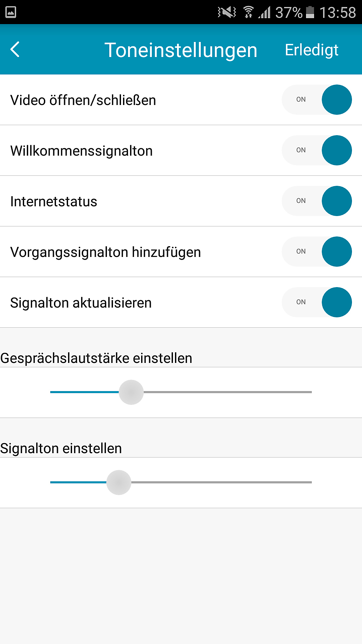Tap the 37% battery percentage text
Screen dimensions: 362x644
(289, 13)
